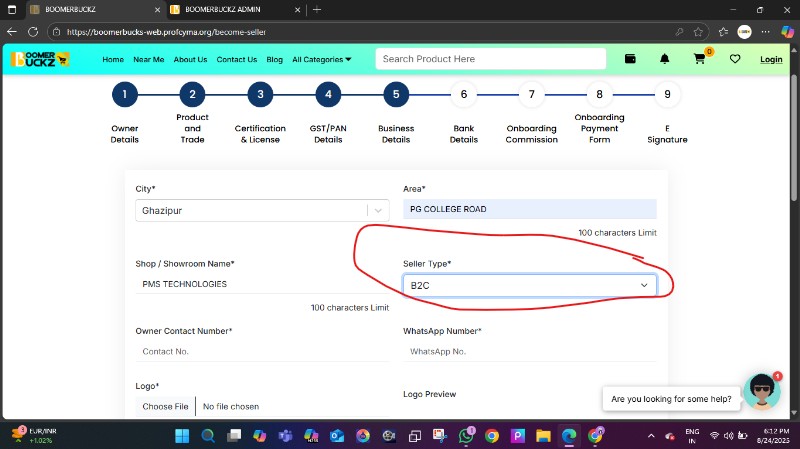Select step 9 E Signature circle
Viewport: 800px width, 449px height.
tap(667, 95)
